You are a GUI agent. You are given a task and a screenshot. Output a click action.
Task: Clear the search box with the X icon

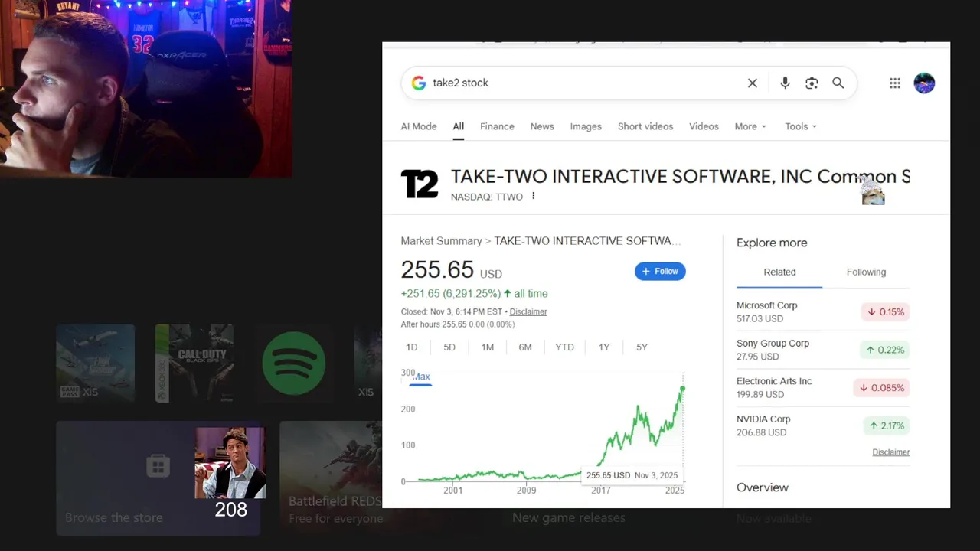click(x=753, y=83)
